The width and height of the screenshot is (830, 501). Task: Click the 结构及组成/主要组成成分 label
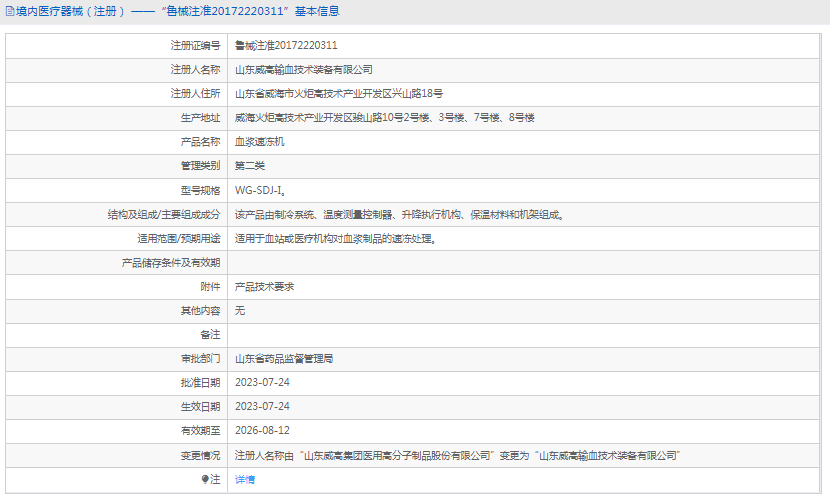(x=164, y=214)
